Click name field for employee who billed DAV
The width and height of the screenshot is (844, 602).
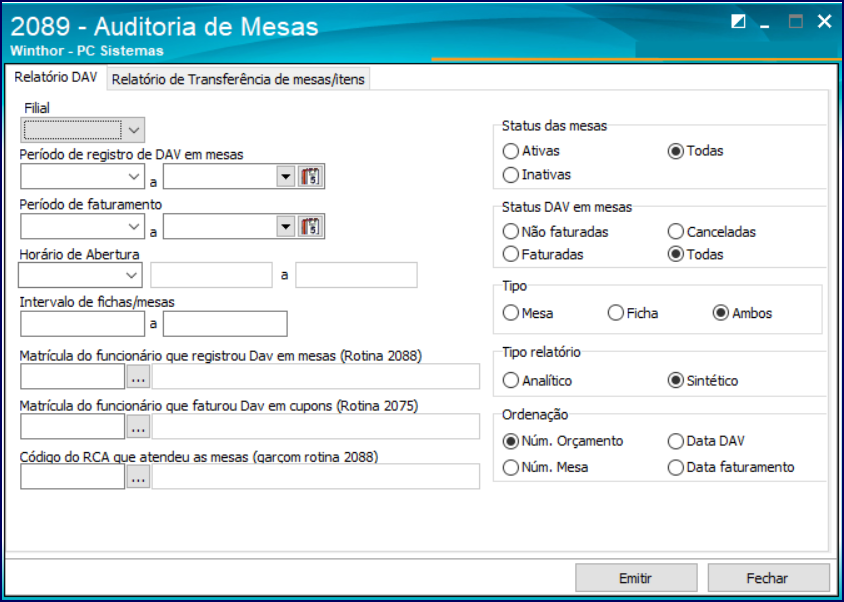[316, 426]
